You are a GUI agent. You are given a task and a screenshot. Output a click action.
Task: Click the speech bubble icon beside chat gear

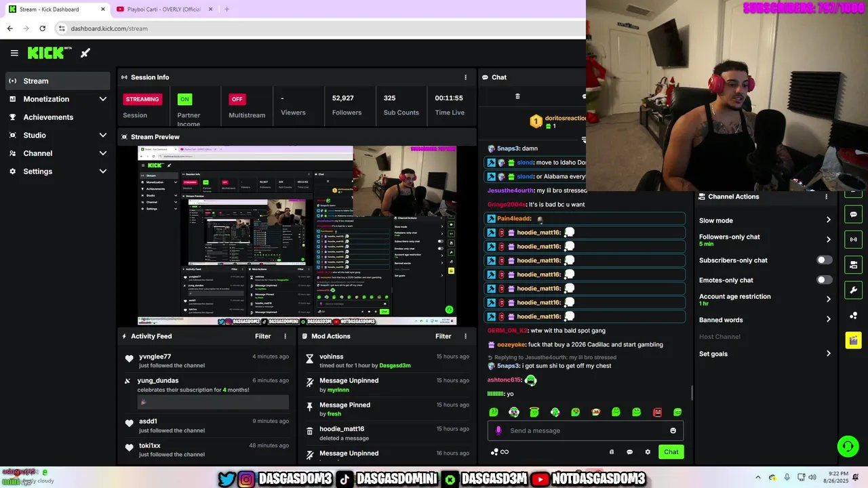[629, 452]
